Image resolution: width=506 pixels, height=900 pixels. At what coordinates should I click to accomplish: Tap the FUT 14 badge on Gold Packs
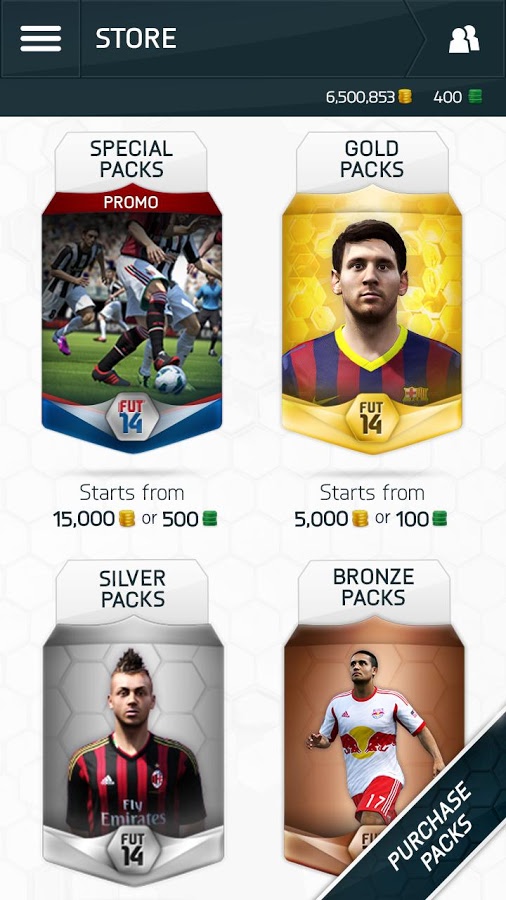tap(371, 417)
